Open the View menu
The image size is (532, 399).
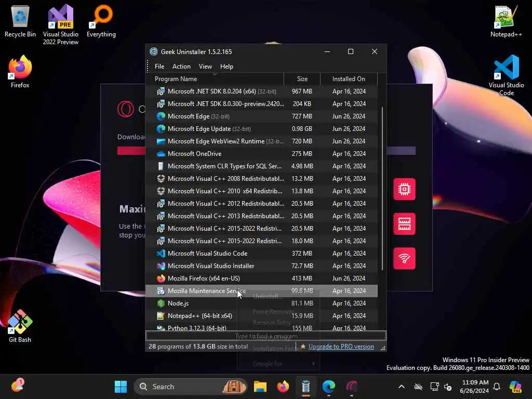205,66
